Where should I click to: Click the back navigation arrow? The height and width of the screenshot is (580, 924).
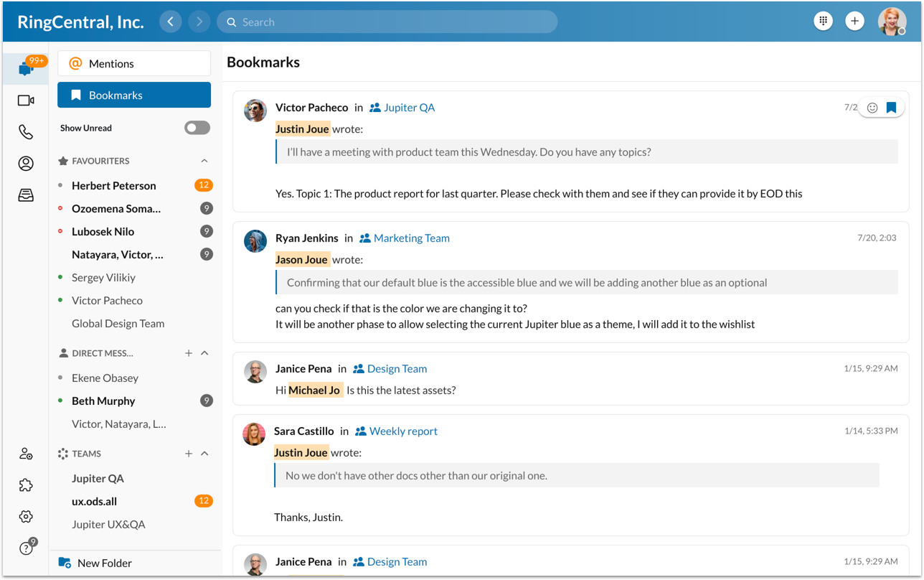coord(170,22)
